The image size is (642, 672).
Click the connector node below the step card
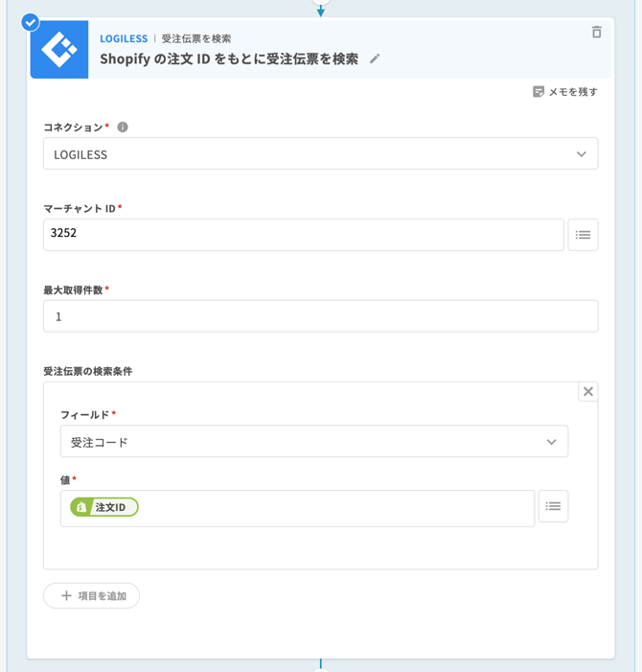tap(321, 668)
